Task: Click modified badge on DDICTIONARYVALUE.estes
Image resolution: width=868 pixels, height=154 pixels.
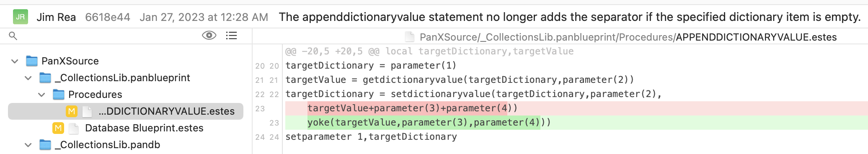Action: tap(72, 111)
